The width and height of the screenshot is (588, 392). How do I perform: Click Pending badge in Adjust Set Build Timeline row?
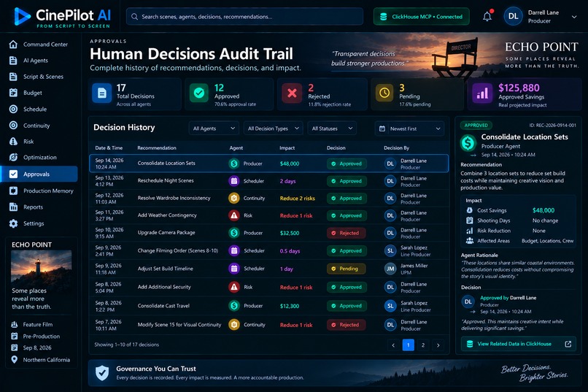[346, 269]
